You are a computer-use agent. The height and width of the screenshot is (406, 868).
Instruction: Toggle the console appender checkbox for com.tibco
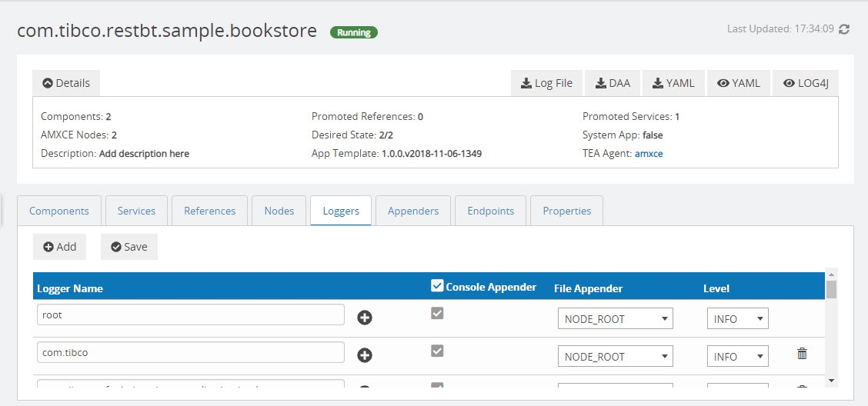pyautogui.click(x=437, y=351)
